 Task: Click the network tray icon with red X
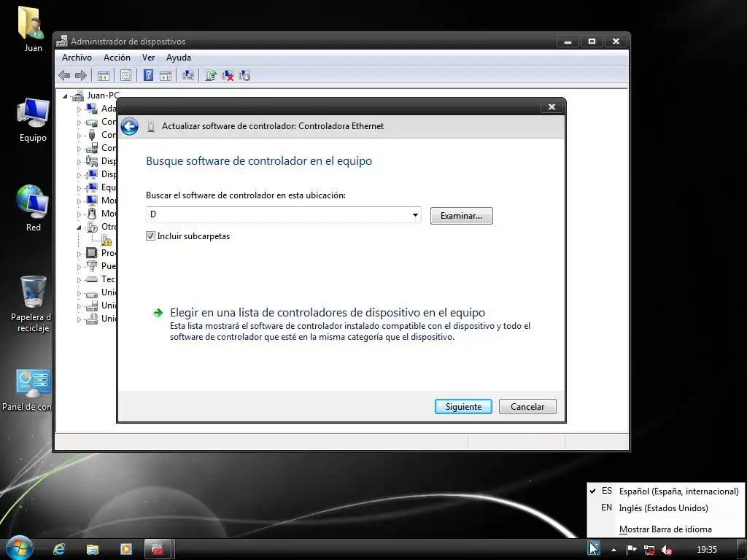[649, 550]
